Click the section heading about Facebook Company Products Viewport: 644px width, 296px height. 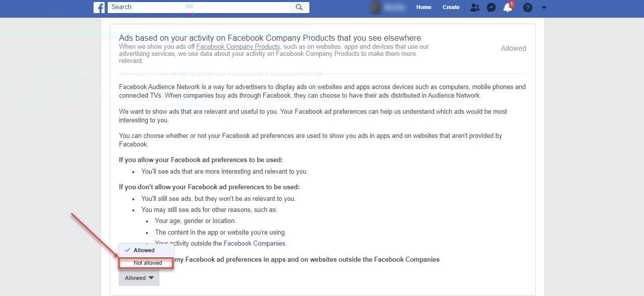point(270,38)
